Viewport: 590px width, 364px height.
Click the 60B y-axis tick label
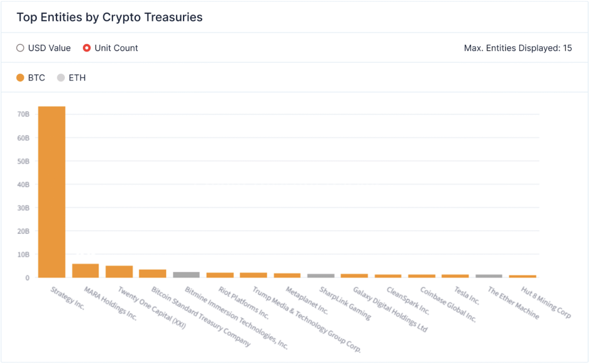point(23,138)
